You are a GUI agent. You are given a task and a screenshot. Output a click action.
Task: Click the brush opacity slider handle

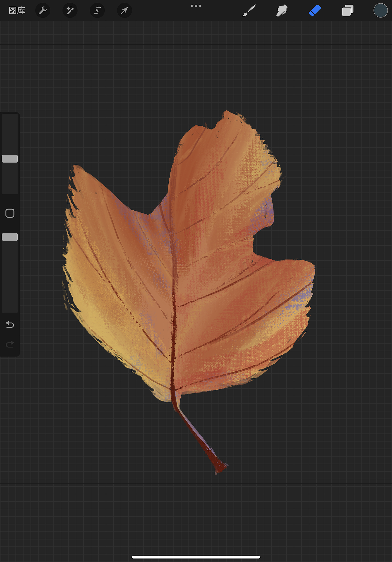click(10, 237)
